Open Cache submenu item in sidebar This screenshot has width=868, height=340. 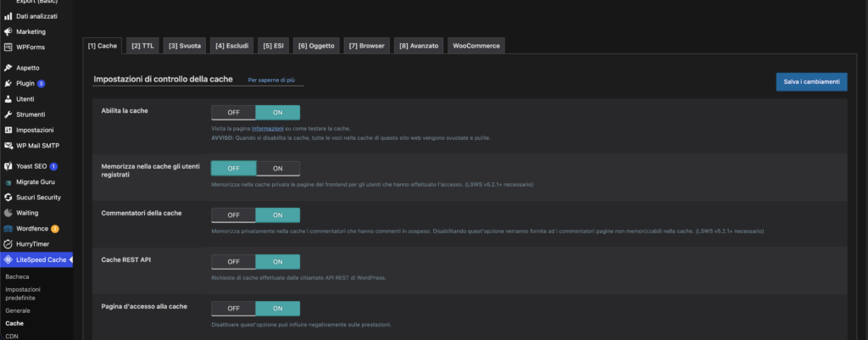click(x=14, y=323)
